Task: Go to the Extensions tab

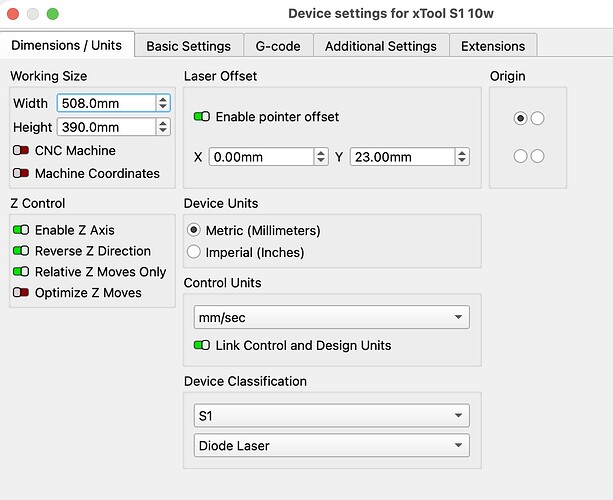Action: 493,46
